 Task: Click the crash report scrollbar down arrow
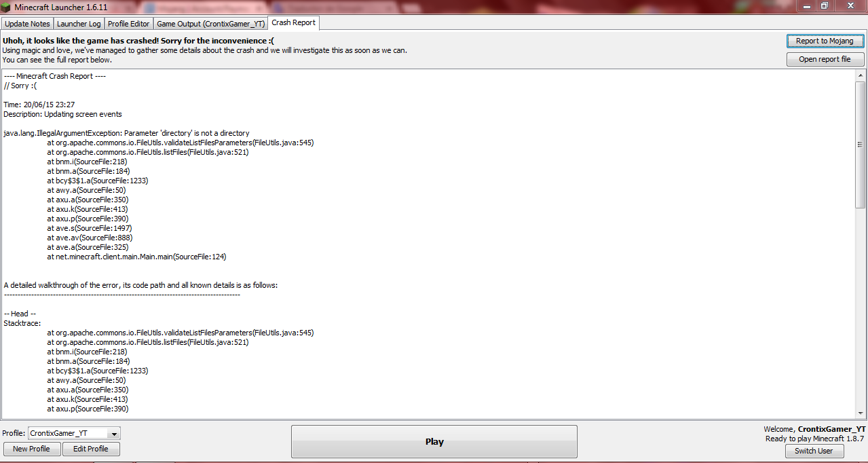[860, 413]
